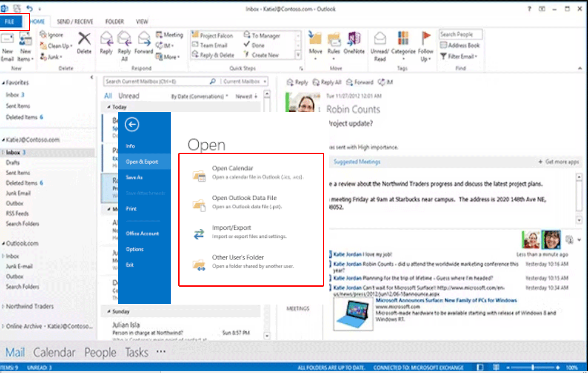Click the Categorize color icon

tap(403, 39)
